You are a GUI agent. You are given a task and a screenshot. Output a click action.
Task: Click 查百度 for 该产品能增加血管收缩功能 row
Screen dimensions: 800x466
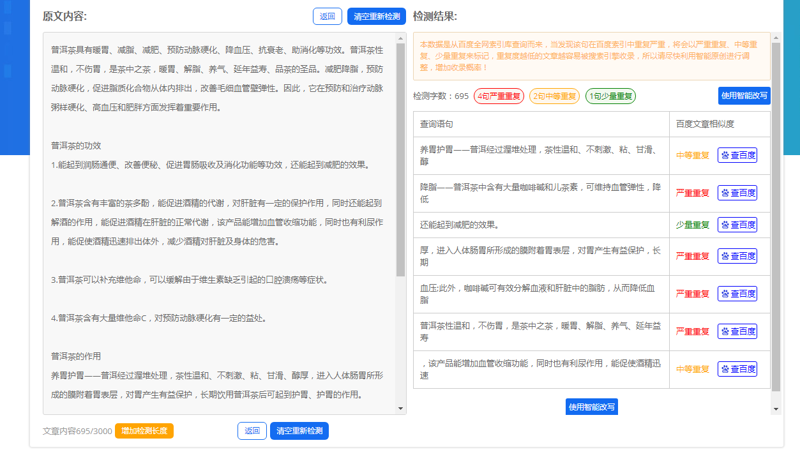(737, 369)
